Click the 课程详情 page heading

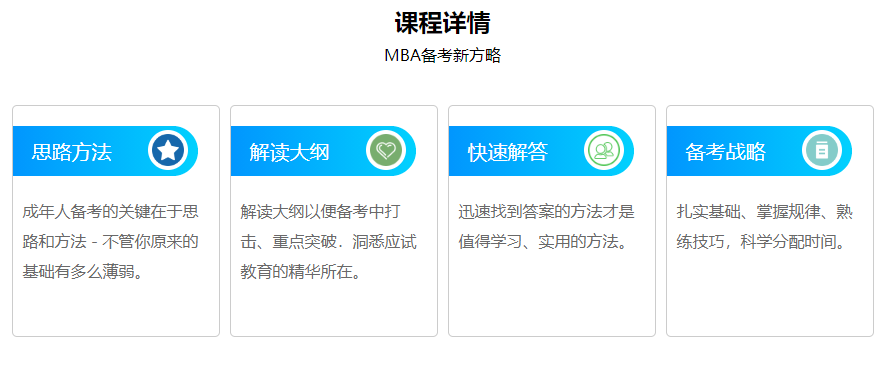[442, 23]
